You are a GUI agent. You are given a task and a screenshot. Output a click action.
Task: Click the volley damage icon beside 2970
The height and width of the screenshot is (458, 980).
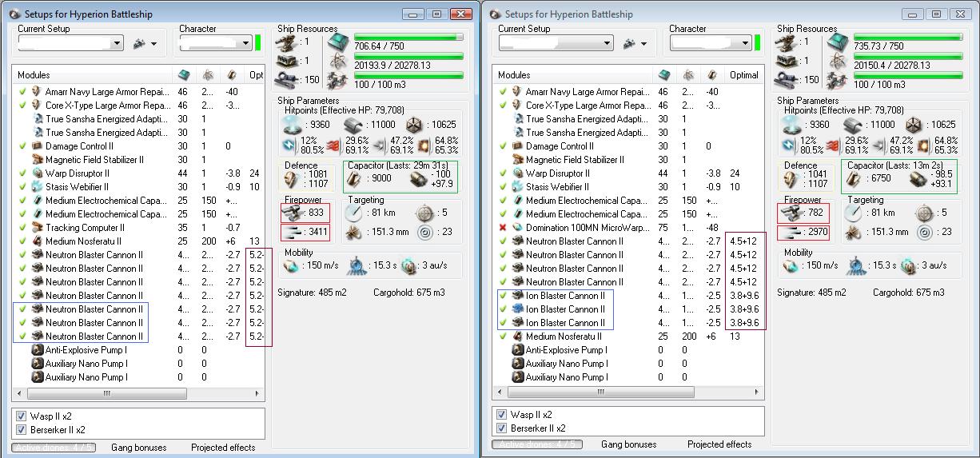pyautogui.click(x=791, y=233)
